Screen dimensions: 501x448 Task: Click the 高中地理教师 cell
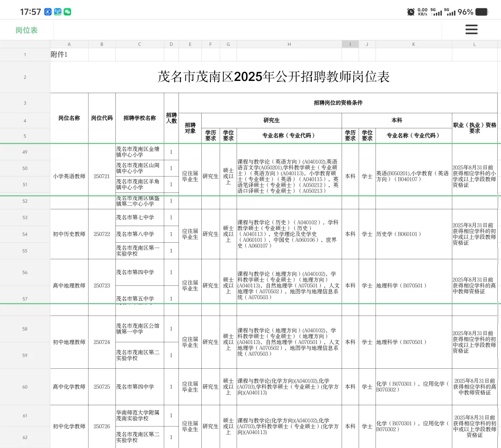69,285
